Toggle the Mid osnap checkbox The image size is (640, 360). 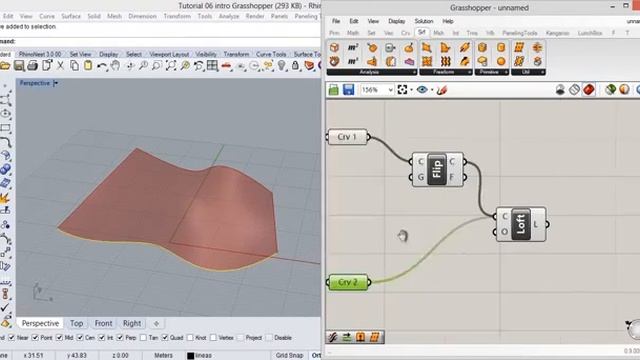pyautogui.click(x=59, y=338)
